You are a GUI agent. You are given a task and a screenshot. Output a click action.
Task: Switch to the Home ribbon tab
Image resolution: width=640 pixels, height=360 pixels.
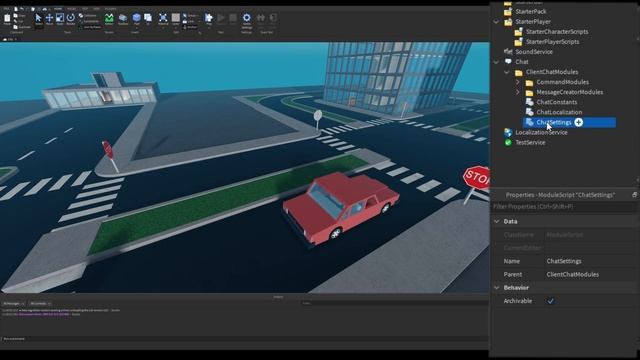click(58, 9)
